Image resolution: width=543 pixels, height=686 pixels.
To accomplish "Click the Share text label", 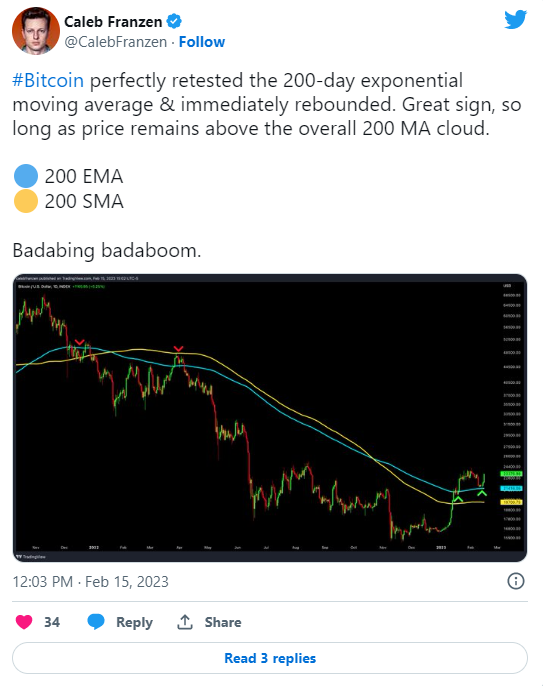I will [x=223, y=622].
